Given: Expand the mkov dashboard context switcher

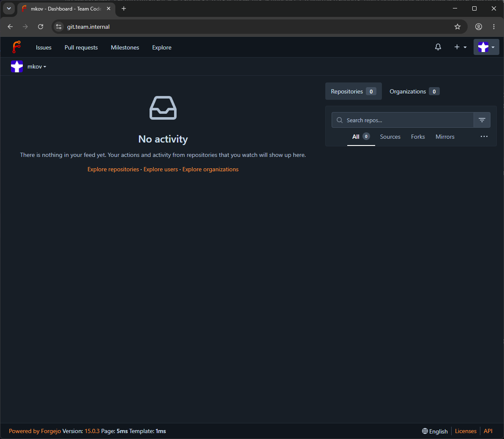Looking at the screenshot, I should click(x=37, y=67).
